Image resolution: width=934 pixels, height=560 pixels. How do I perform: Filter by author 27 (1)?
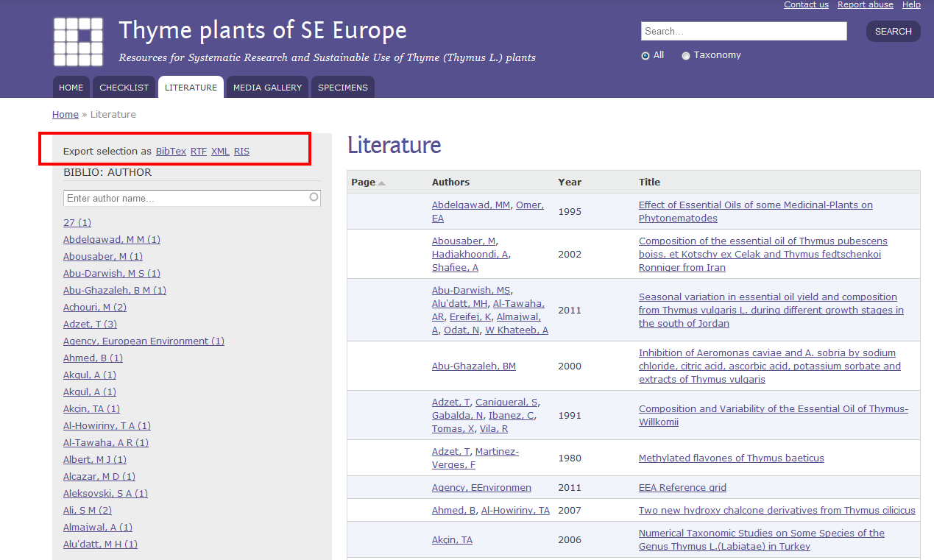[x=77, y=222]
